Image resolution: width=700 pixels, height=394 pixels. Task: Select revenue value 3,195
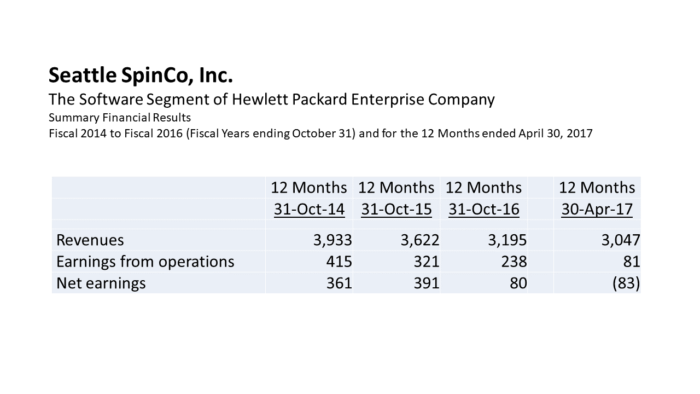[x=508, y=240]
